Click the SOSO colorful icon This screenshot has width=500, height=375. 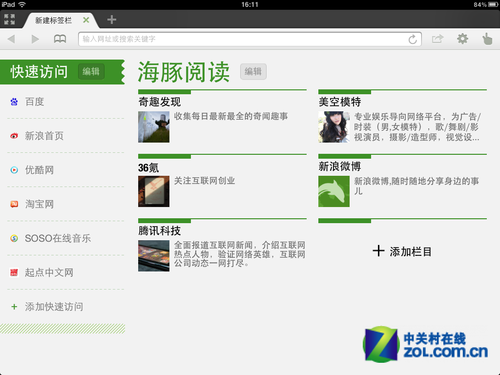click(x=14, y=238)
